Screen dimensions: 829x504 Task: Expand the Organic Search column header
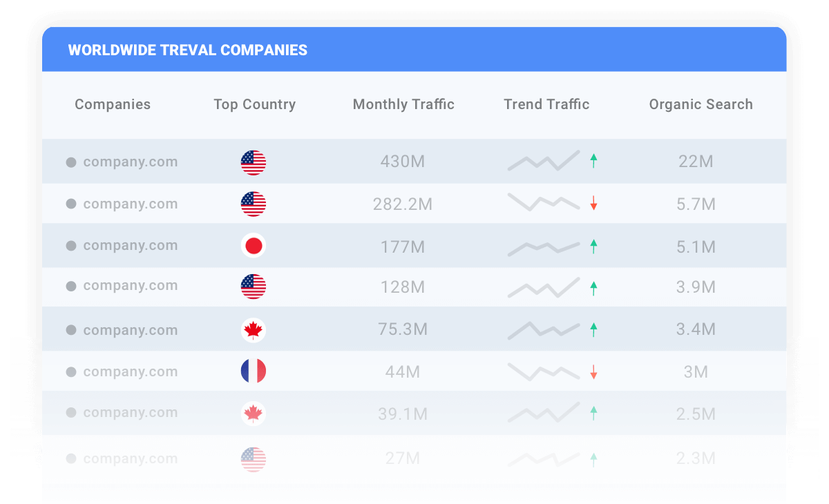pos(701,104)
